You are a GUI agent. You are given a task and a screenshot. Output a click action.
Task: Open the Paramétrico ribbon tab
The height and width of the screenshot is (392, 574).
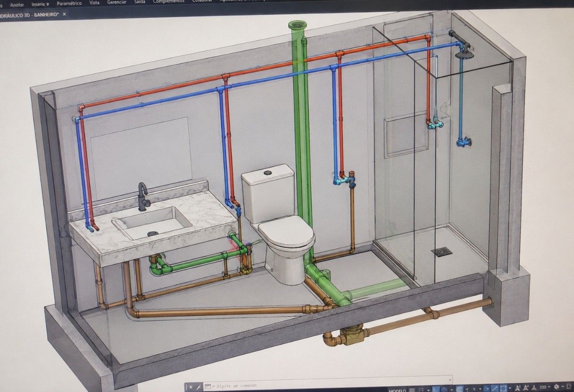click(69, 3)
